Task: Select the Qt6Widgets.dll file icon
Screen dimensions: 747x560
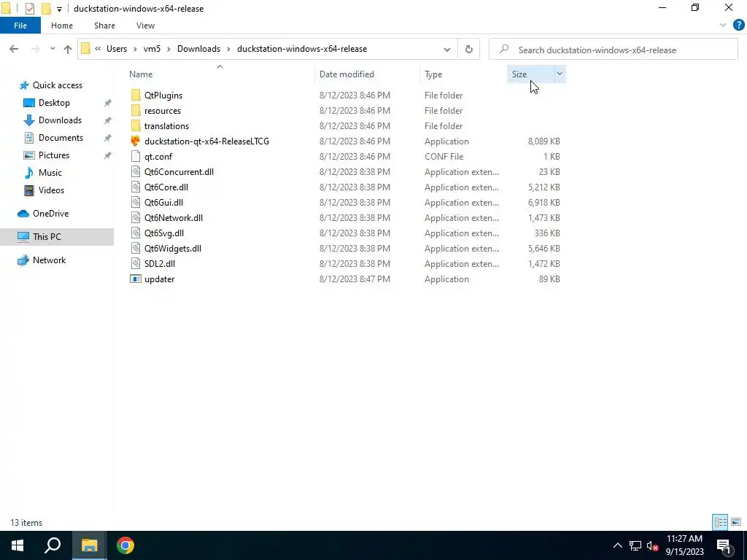Action: click(x=136, y=248)
